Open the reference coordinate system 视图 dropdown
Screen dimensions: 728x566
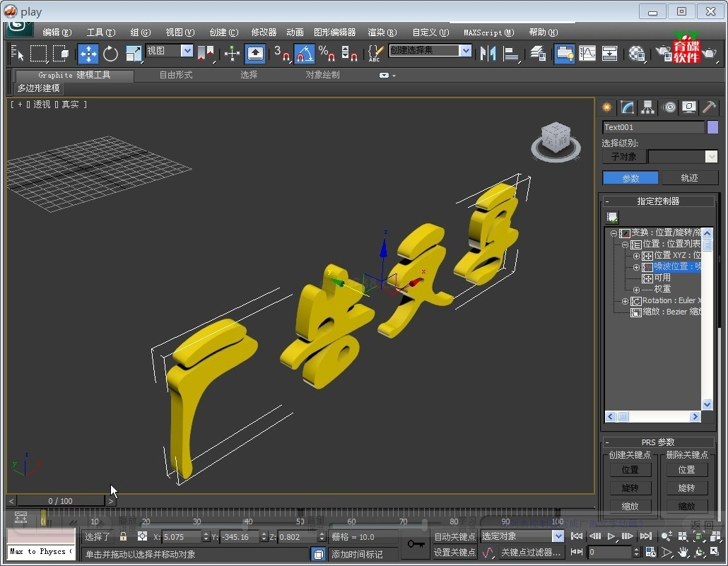point(187,51)
